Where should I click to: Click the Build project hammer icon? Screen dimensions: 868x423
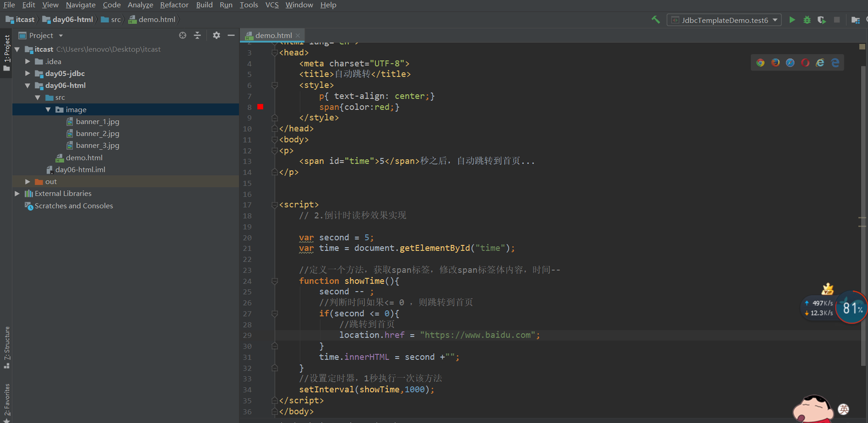click(655, 20)
